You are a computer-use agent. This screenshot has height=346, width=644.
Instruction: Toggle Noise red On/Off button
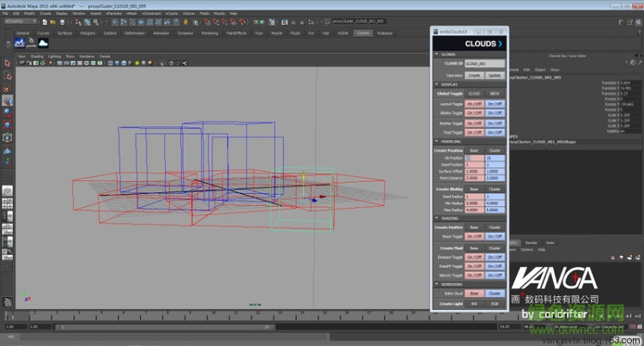coord(474,236)
